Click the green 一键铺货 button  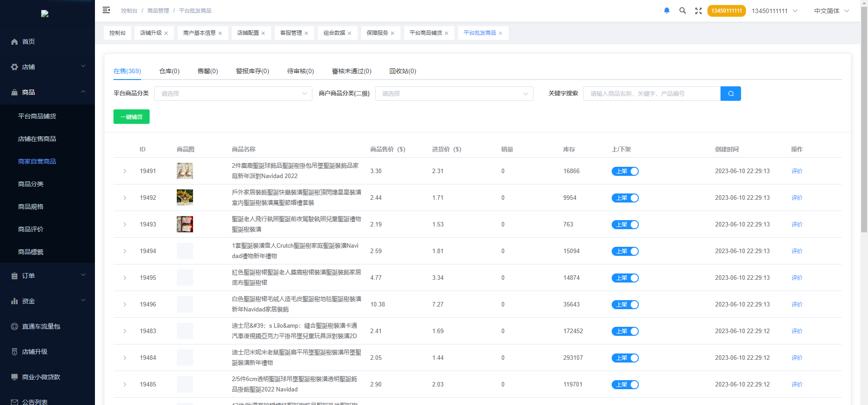(x=131, y=117)
